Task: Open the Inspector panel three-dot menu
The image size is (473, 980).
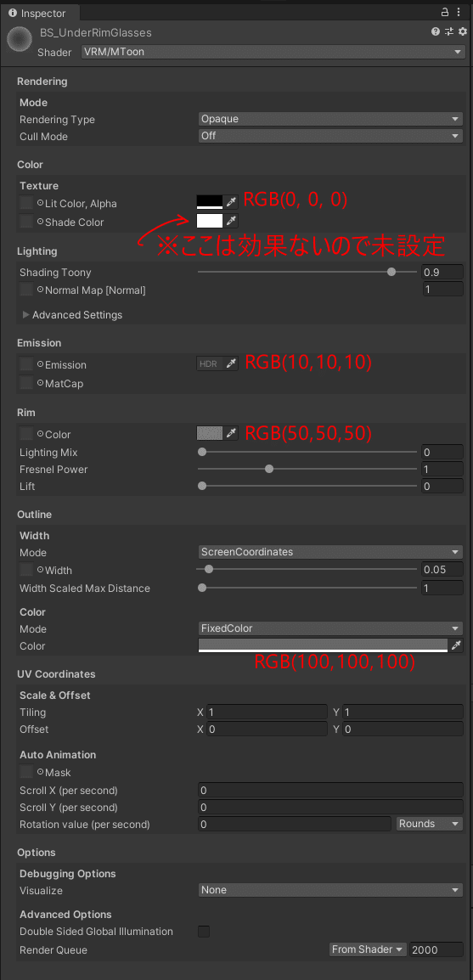Action: tap(461, 12)
